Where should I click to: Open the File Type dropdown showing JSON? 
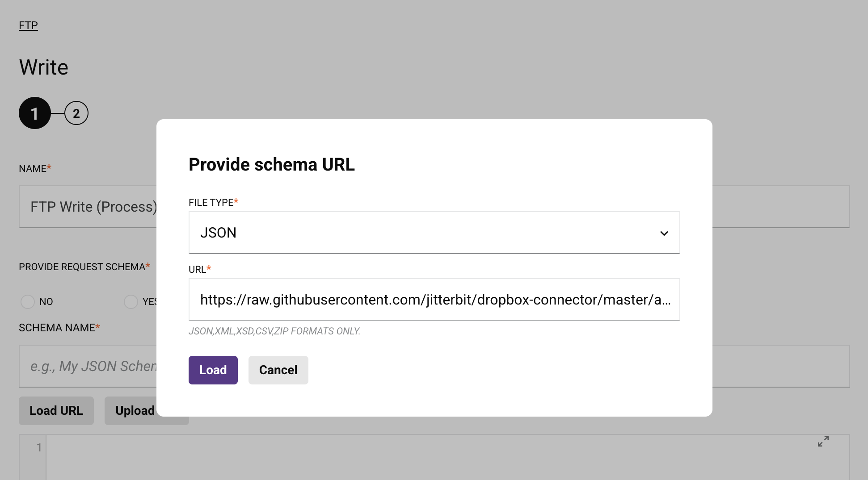[434, 233]
